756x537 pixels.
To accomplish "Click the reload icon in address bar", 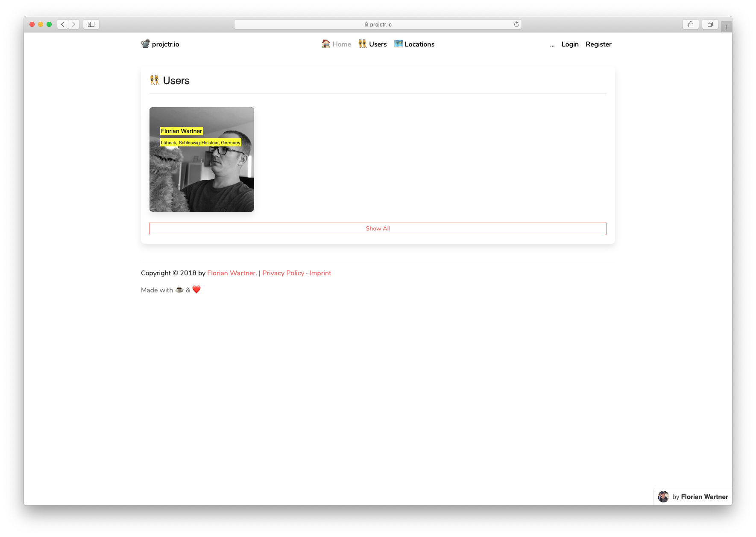I will point(516,24).
